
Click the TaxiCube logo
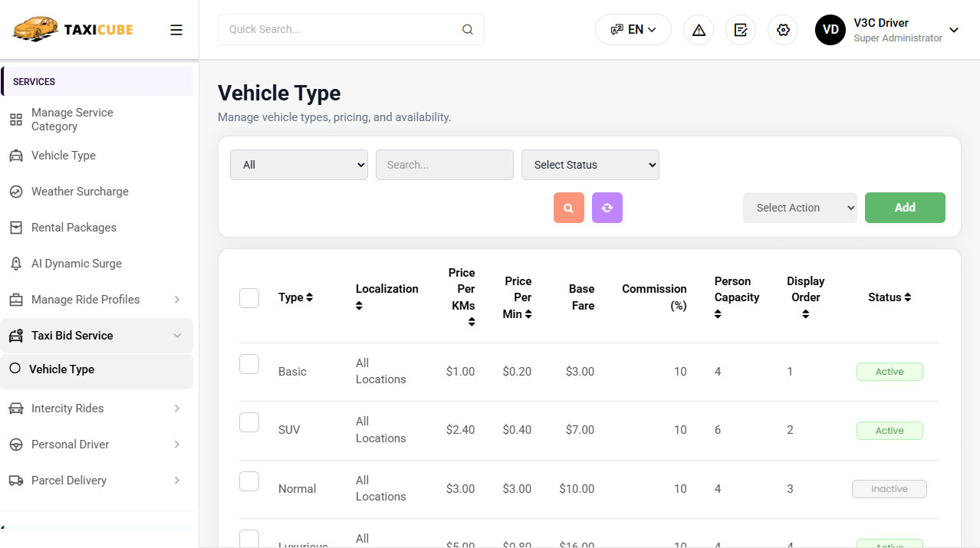coord(73,30)
